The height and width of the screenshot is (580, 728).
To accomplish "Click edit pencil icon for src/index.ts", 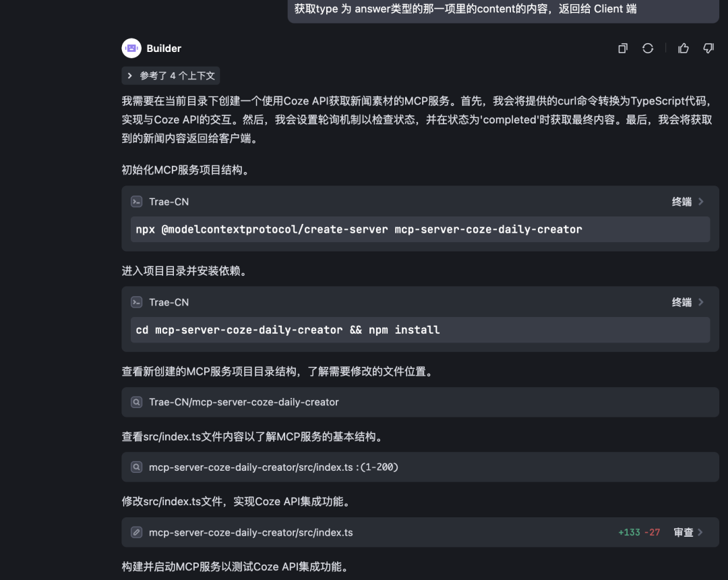I will tap(136, 532).
